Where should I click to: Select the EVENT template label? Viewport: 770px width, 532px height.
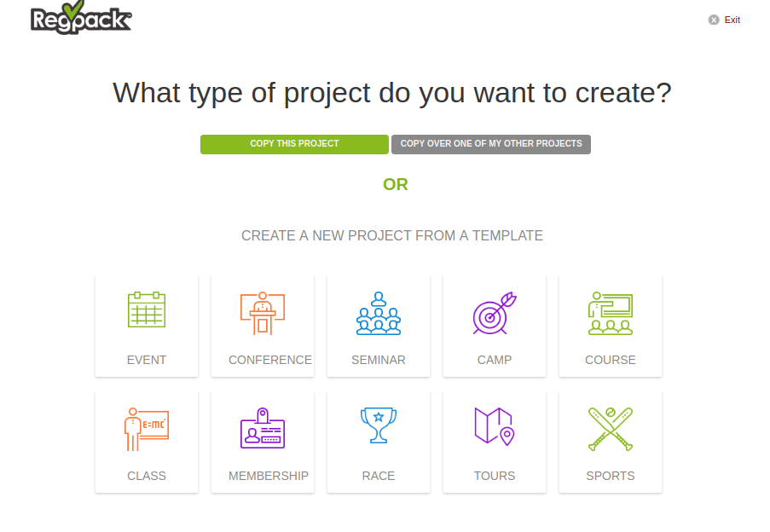pyautogui.click(x=147, y=360)
